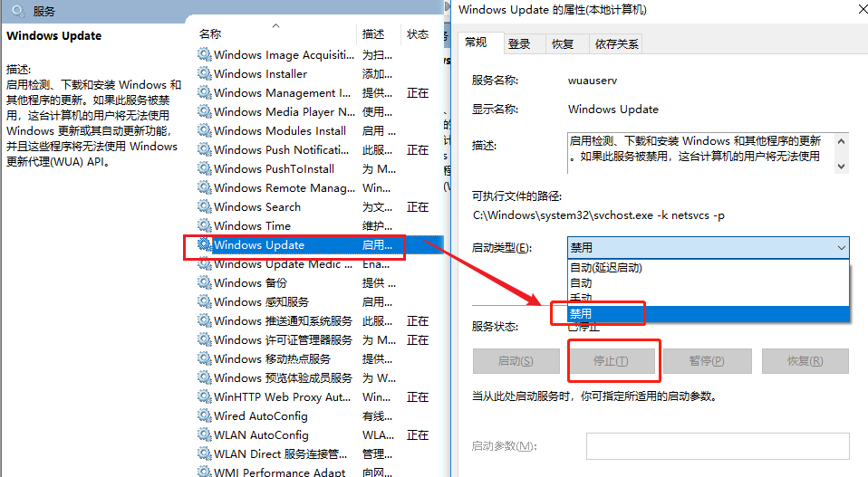This screenshot has width=868, height=477.
Task: Click gear icon of Windows 感知服务
Action: [x=205, y=301]
